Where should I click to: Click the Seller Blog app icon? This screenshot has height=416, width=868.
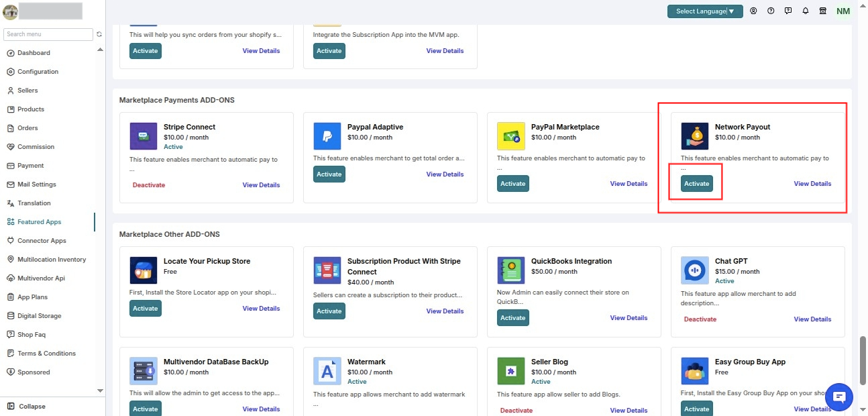tap(511, 371)
